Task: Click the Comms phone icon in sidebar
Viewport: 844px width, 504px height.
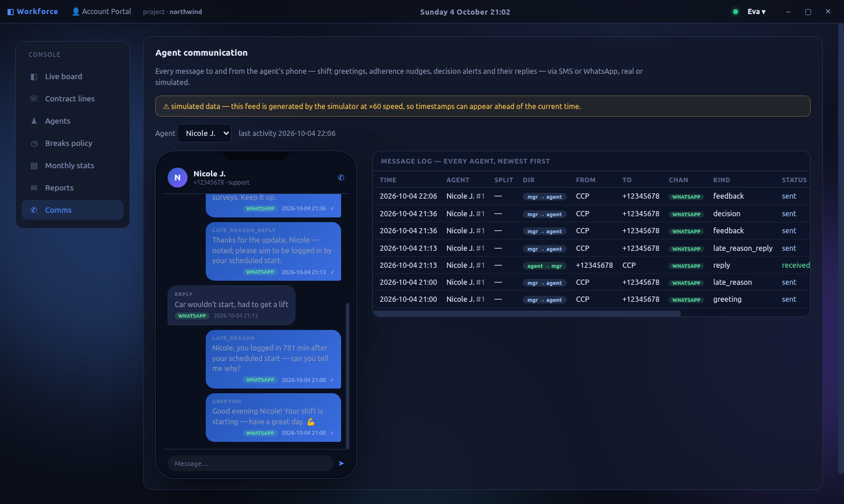Action: [x=34, y=210]
